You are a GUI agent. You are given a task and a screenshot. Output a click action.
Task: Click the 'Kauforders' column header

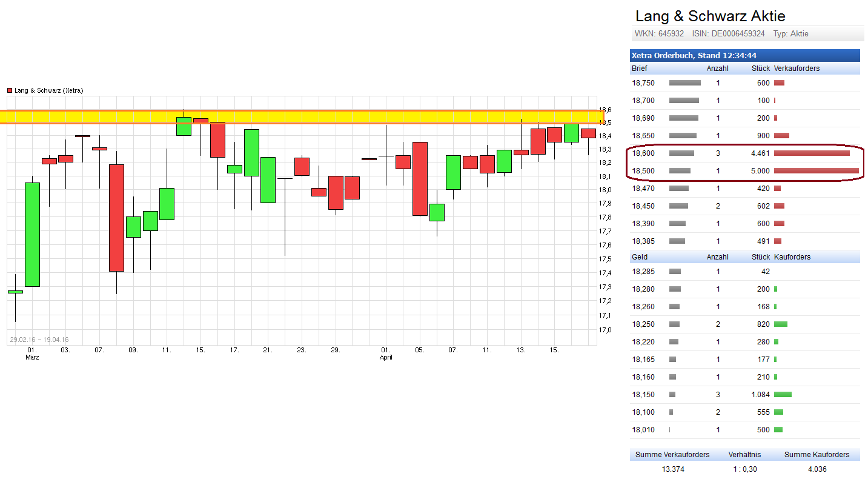pyautogui.click(x=792, y=257)
